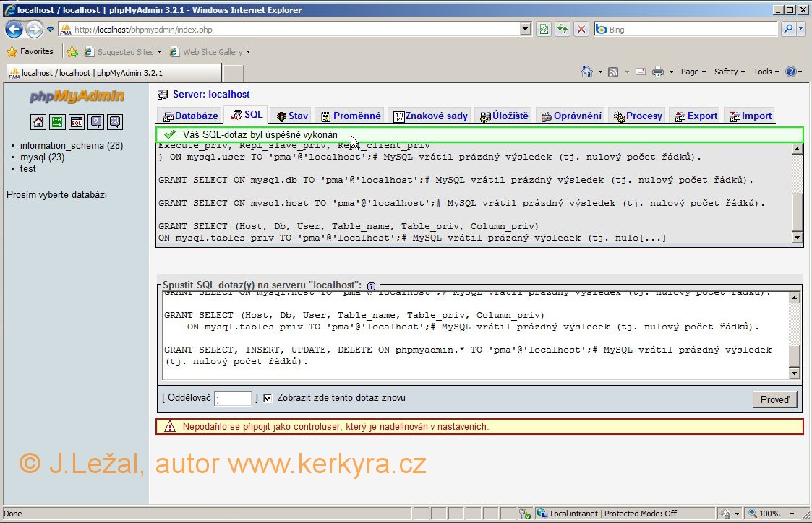The height and width of the screenshot is (523, 812).
Task: Click the Oddělovač delimiter input field
Action: 233,399
